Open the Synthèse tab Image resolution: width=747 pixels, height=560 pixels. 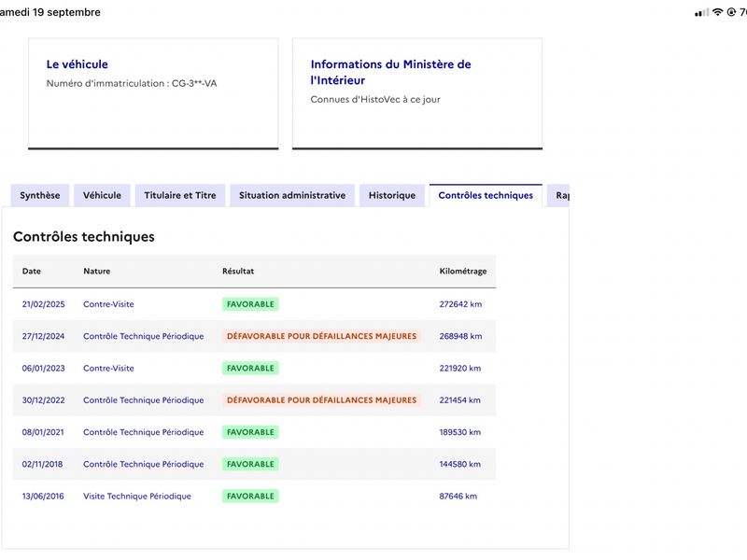(x=40, y=195)
